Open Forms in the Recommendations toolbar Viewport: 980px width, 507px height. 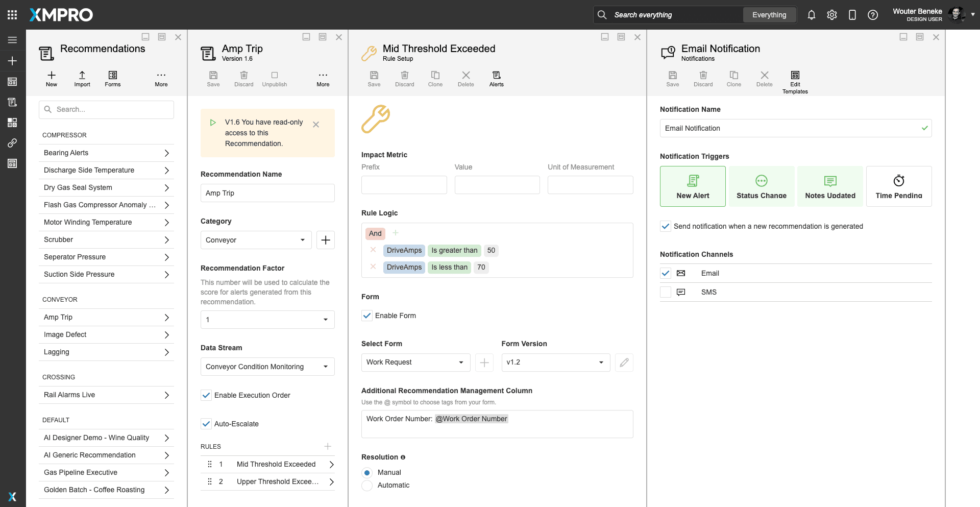click(x=113, y=76)
